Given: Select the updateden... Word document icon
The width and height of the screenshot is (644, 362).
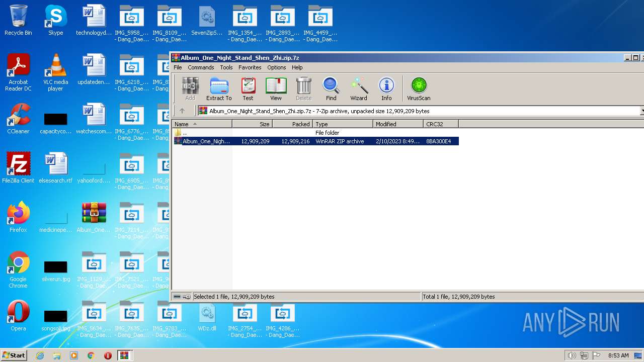Looking at the screenshot, I should (94, 70).
